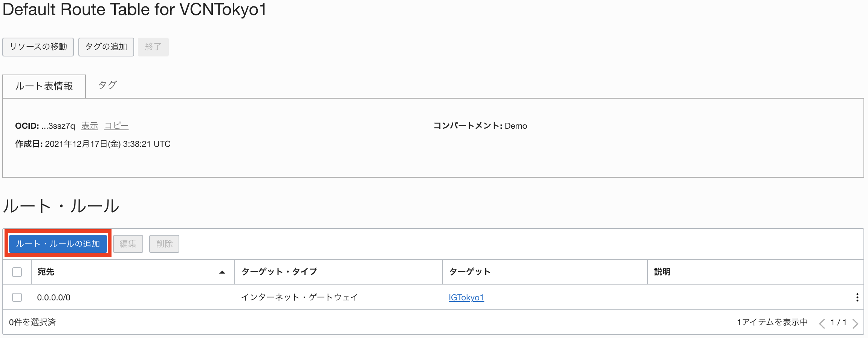
Task: Click the リソースの移動 button
Action: [38, 47]
